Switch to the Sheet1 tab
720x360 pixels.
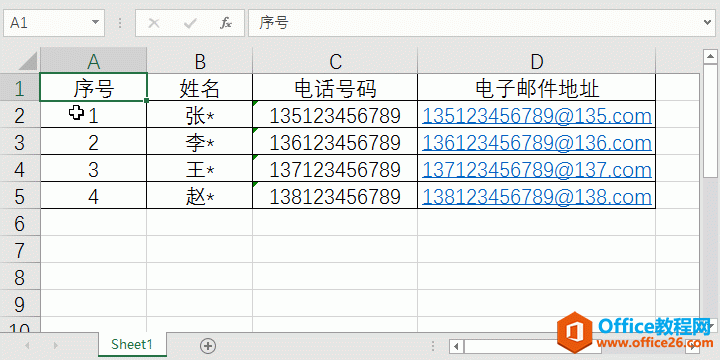point(132,344)
